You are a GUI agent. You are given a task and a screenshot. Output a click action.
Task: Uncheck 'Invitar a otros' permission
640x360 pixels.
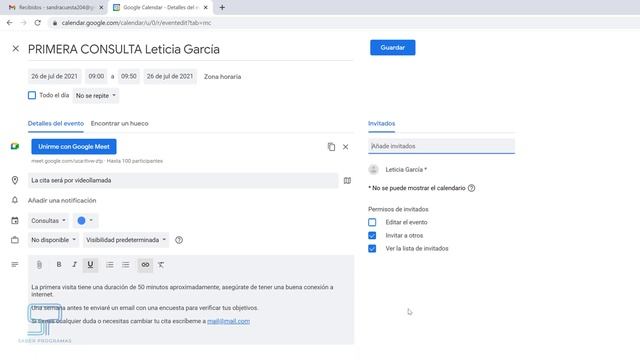tap(372, 236)
